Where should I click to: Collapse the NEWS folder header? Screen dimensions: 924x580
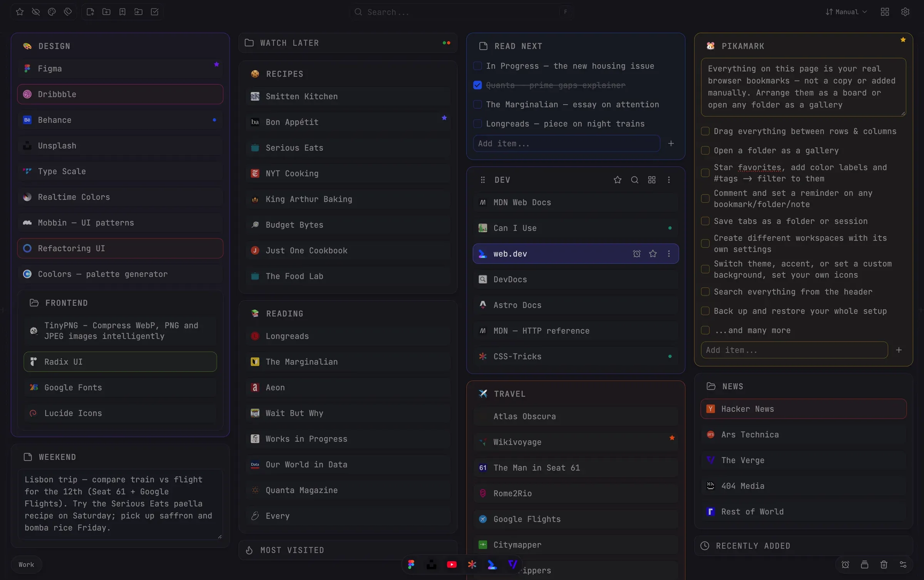click(803, 387)
